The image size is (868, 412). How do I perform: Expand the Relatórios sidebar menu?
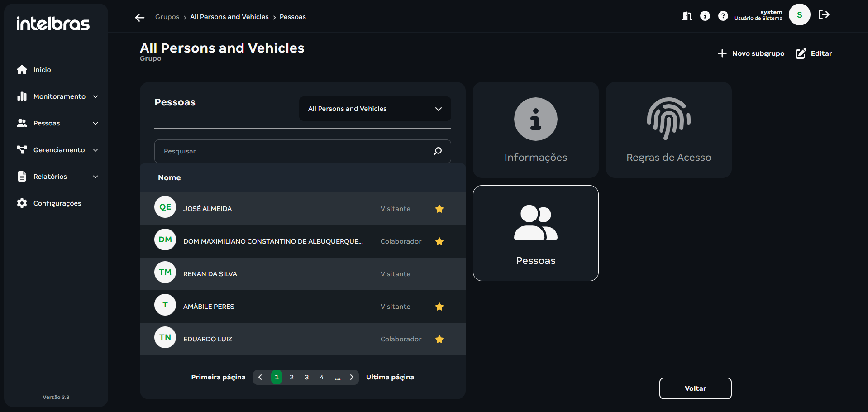[57, 177]
